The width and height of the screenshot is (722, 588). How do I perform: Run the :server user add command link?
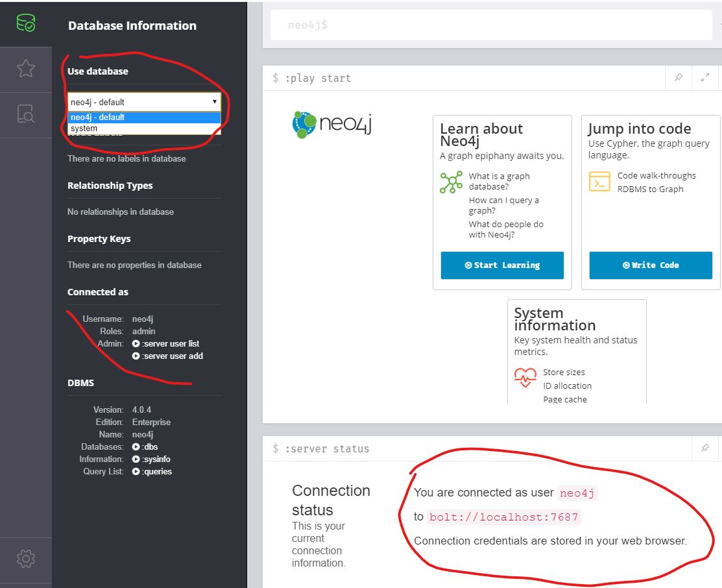[173, 356]
